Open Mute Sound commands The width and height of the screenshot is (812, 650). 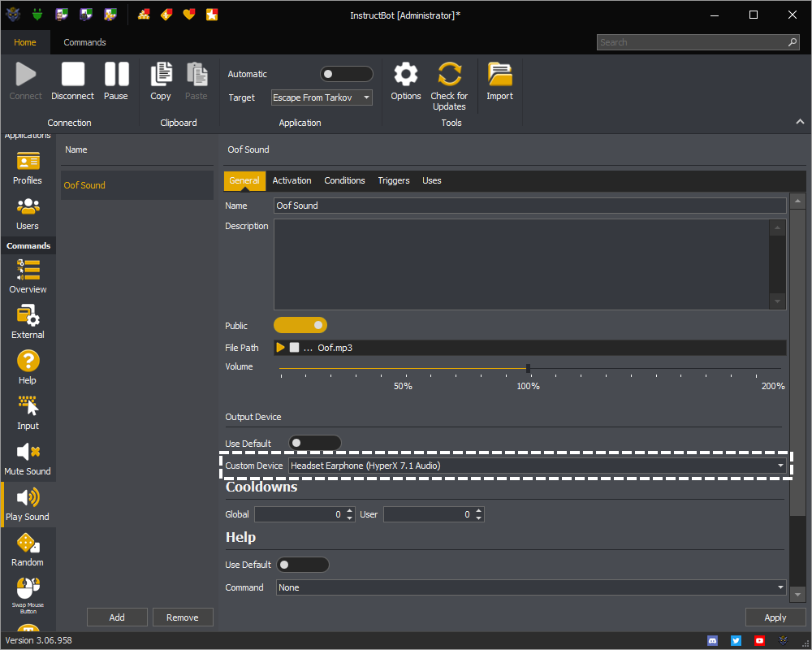tap(28, 459)
